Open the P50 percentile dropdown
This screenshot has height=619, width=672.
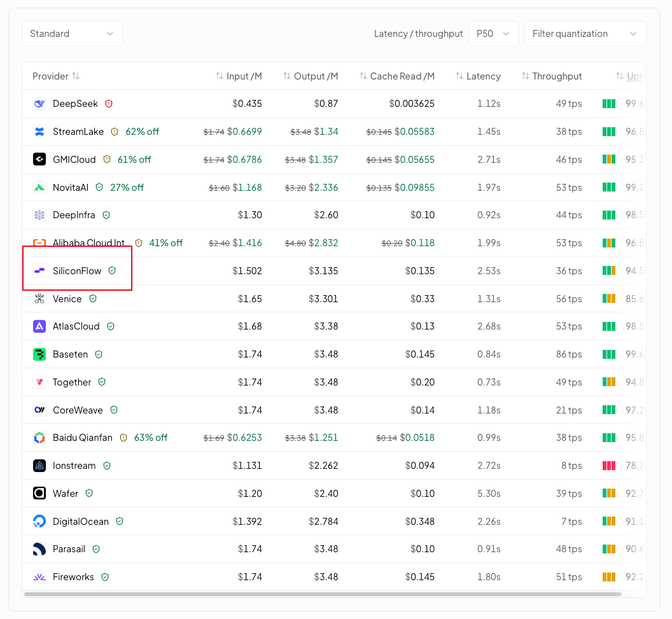[493, 34]
